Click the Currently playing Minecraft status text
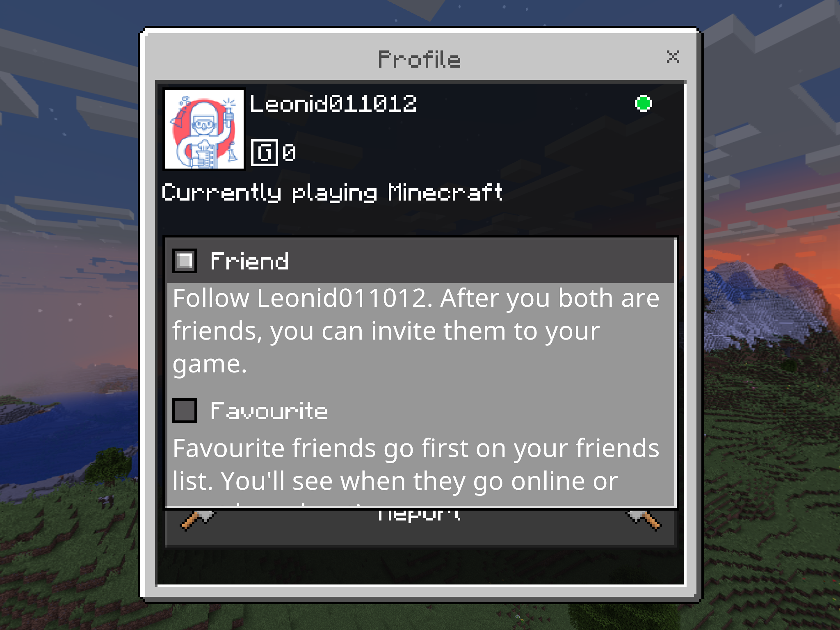 click(x=332, y=193)
